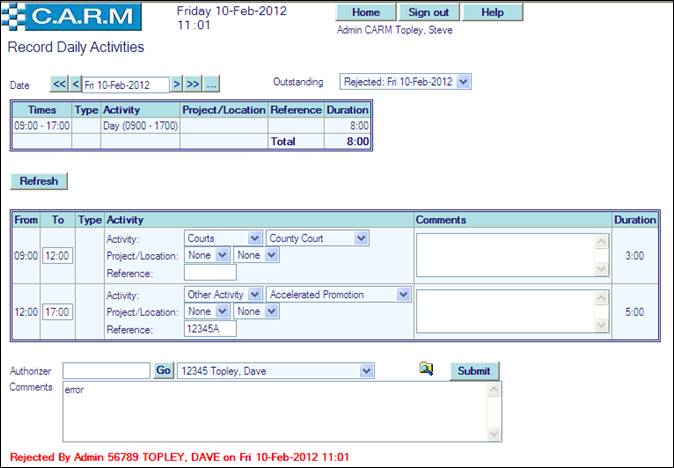Click the Refresh button

click(x=38, y=181)
